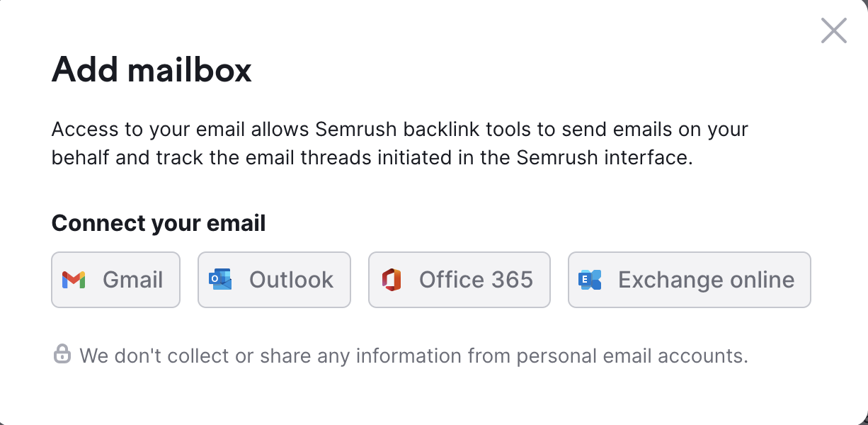
Task: Click the privacy disclaimer text
Action: pos(415,354)
